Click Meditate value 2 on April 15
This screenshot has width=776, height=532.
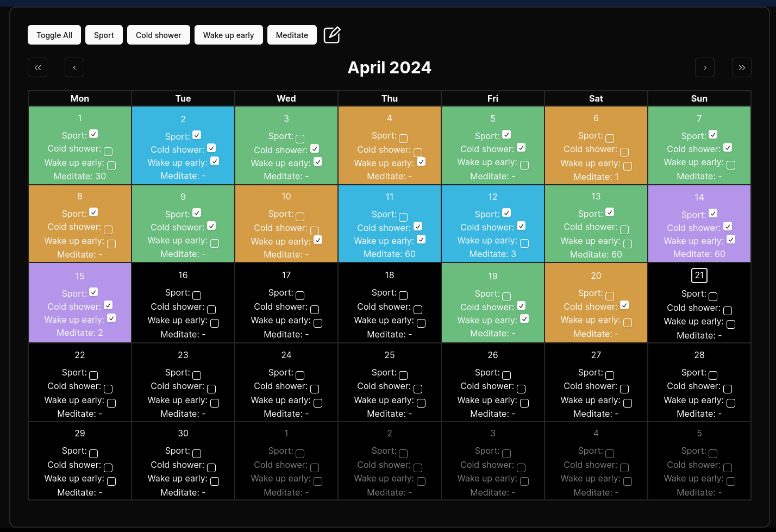[101, 333]
